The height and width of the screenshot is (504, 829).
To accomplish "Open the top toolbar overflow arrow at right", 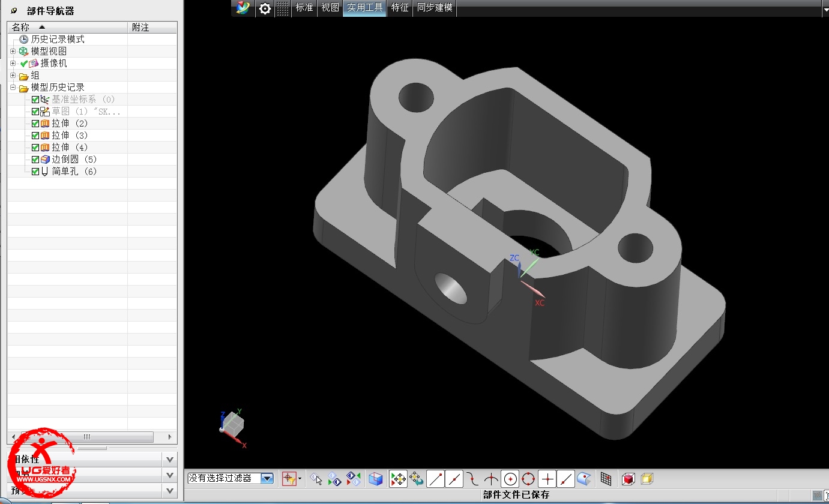I will pos(825,10).
